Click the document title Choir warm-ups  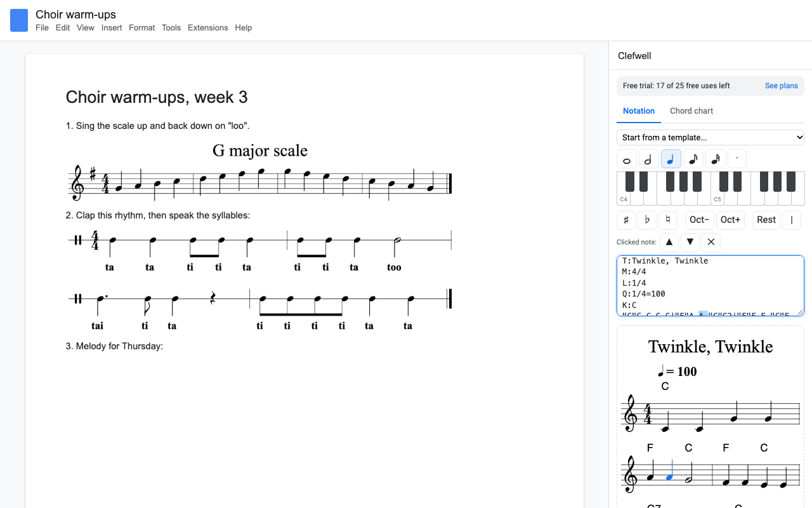tap(75, 14)
